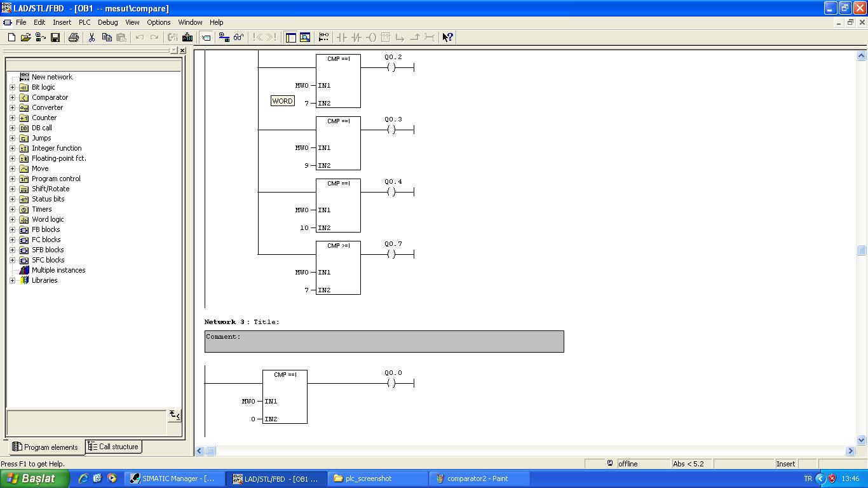Image resolution: width=868 pixels, height=488 pixels.
Task: Expand the Bit logic tree node
Action: (12, 87)
